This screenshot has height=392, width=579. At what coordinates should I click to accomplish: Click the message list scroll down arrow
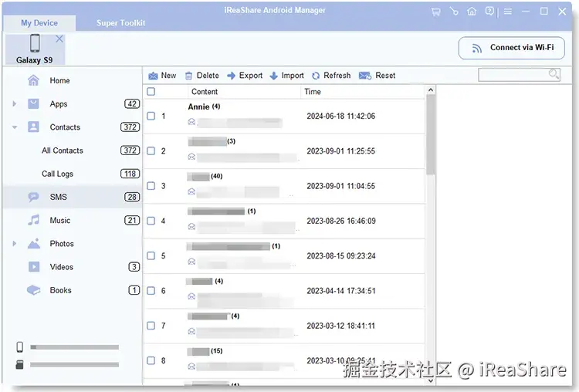tap(431, 380)
